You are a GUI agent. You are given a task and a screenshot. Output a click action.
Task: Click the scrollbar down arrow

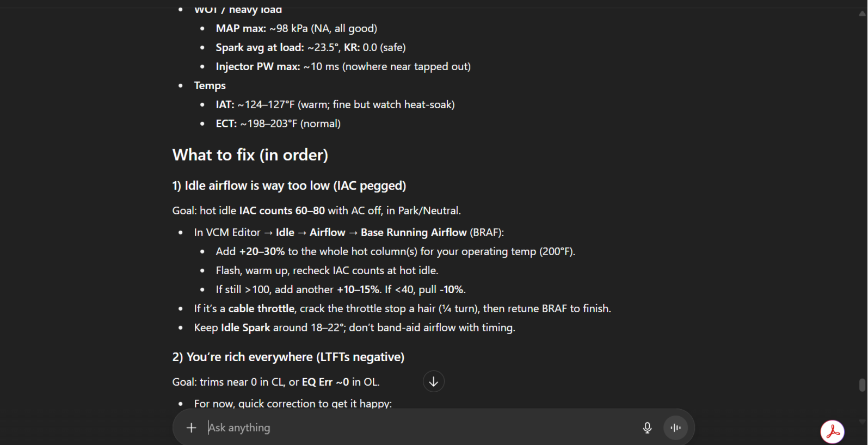[862, 421]
